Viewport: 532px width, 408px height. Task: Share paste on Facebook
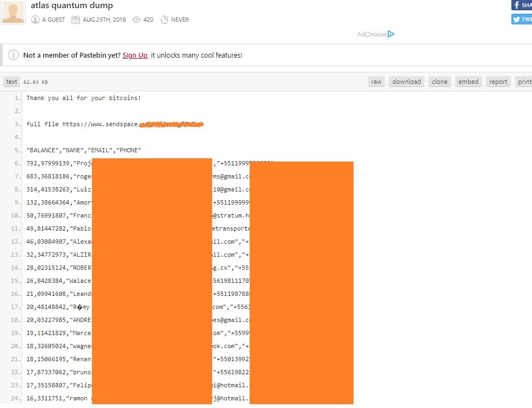tap(522, 5)
